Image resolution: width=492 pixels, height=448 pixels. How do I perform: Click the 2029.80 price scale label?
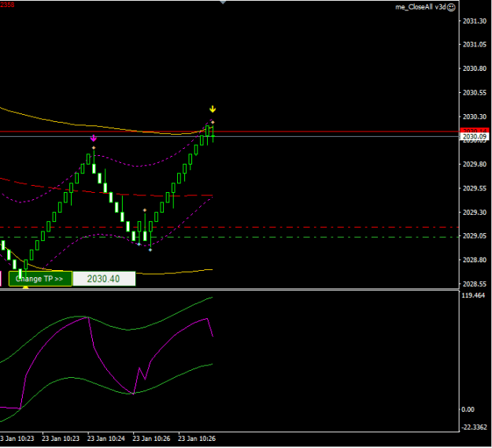475,164
